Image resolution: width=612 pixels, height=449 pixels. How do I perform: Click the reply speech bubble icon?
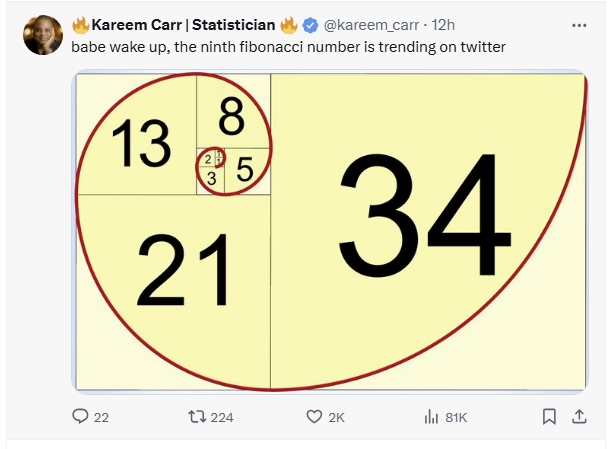[x=80, y=416]
